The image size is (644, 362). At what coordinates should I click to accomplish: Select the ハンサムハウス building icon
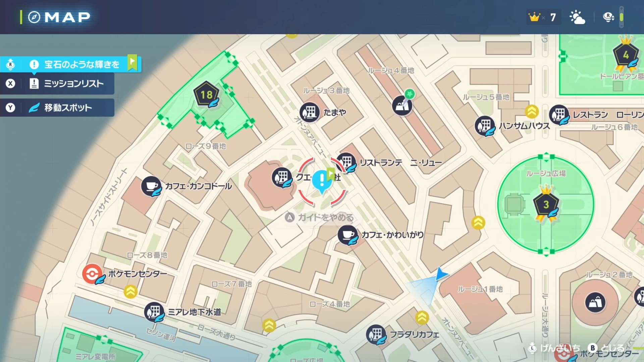pos(485,126)
